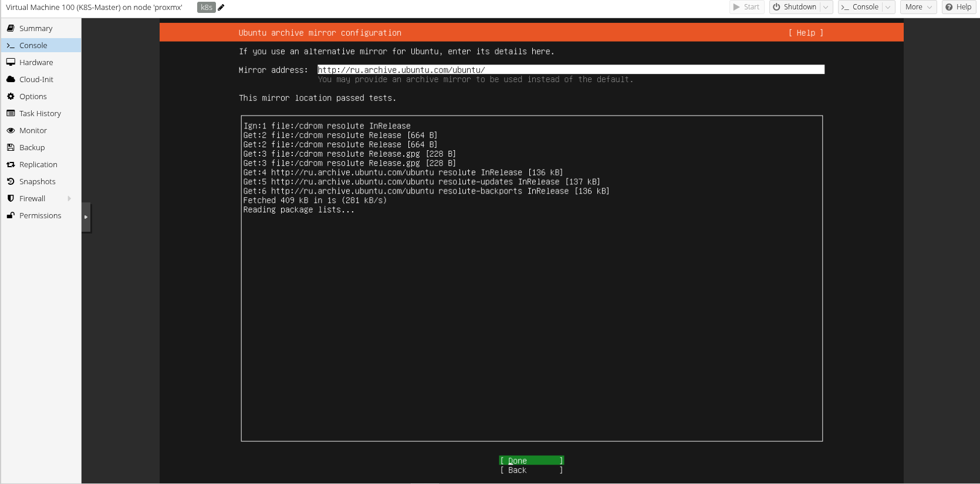
Task: Select the Back button in installer
Action: 531,470
